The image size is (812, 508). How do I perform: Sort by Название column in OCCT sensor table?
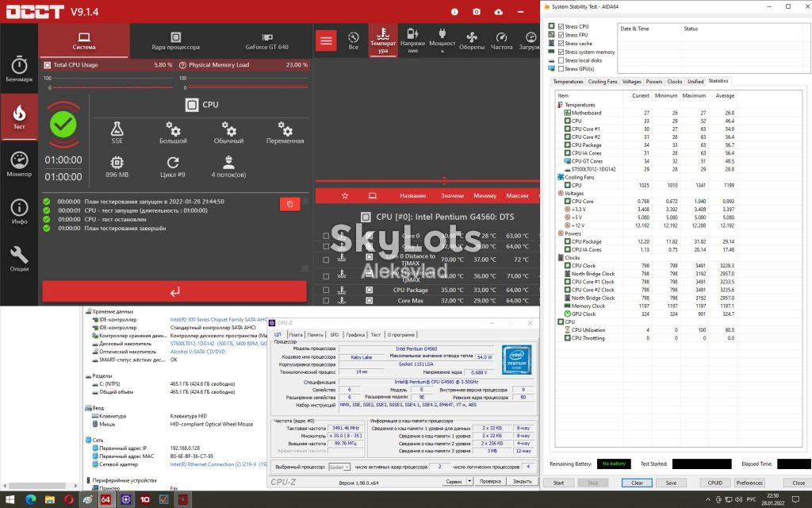(412, 196)
